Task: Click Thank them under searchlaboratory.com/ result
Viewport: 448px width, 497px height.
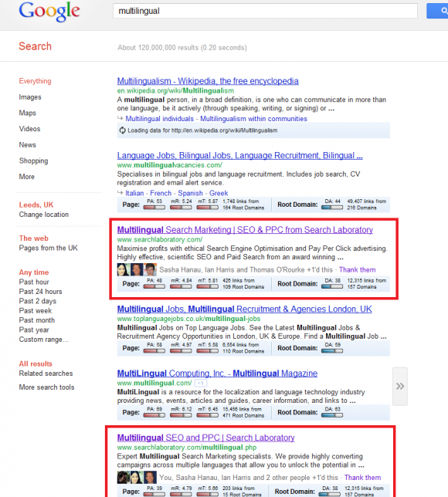Action: (x=358, y=270)
